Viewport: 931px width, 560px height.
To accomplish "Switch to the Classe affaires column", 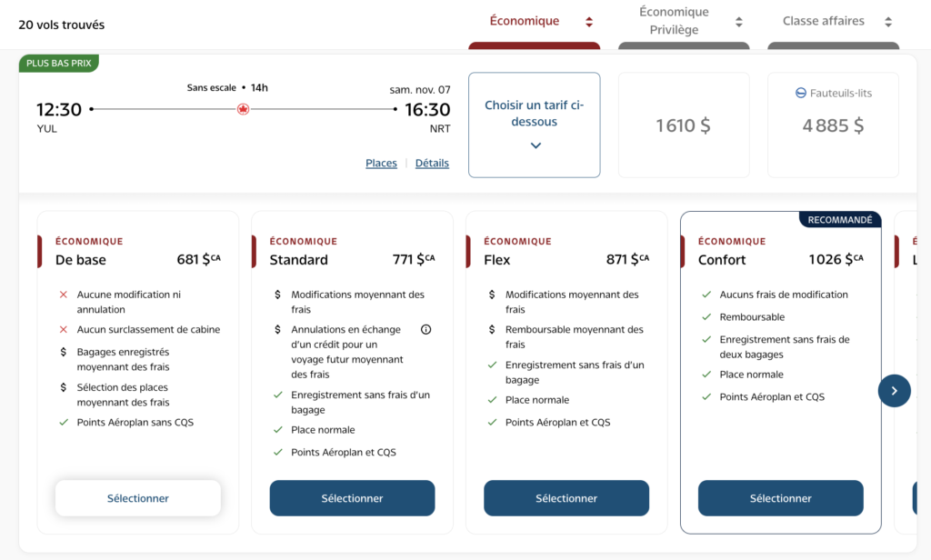I will (826, 20).
